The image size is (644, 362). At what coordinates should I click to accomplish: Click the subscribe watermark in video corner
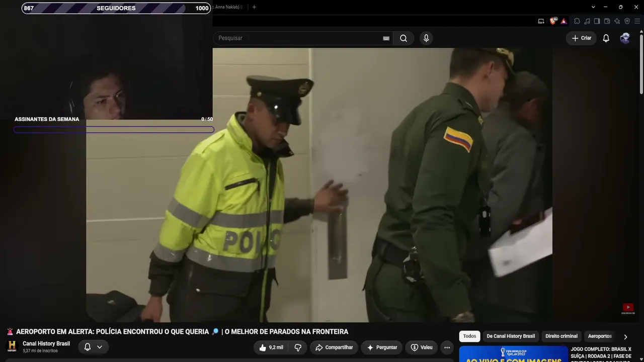[628, 308]
